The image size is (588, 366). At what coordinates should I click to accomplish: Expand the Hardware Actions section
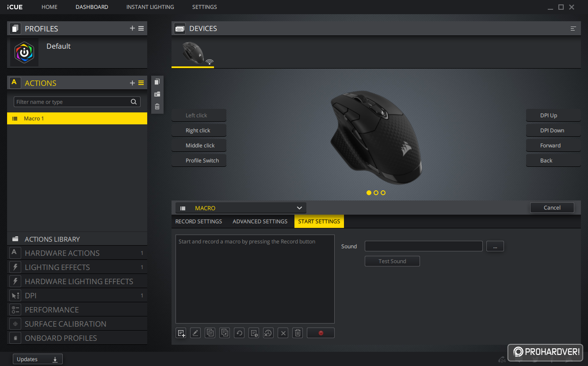coord(77,253)
